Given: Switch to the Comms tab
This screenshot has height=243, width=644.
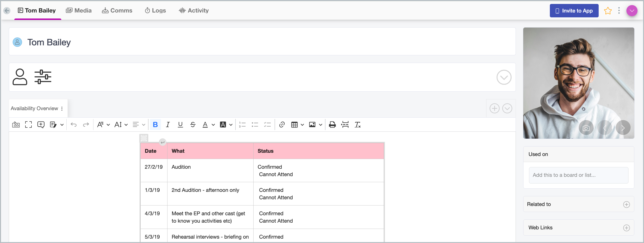Looking at the screenshot, I should coord(117,10).
